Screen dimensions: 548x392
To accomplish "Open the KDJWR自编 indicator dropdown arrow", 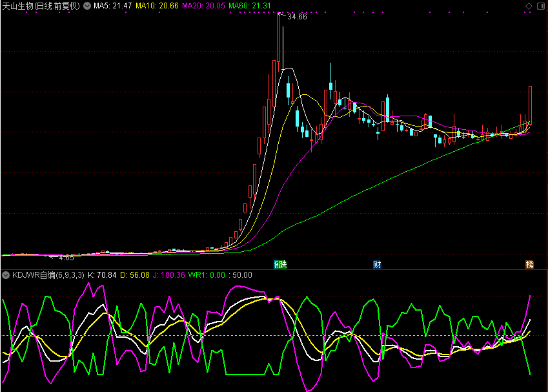I will [6, 275].
